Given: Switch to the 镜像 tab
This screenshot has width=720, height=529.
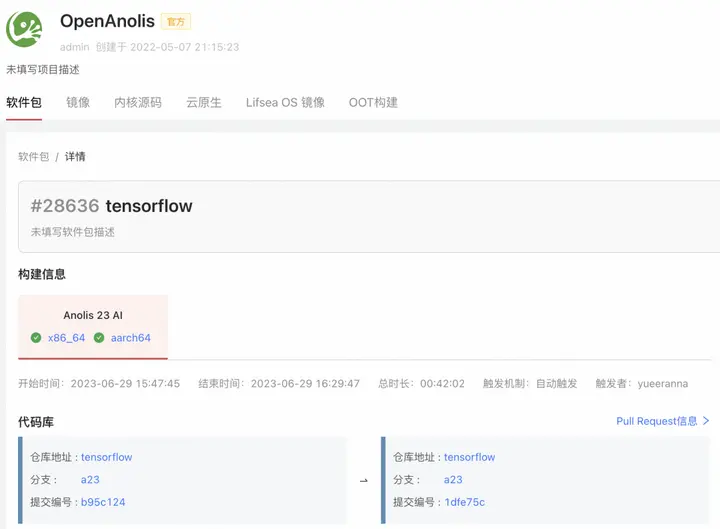Looking at the screenshot, I should click(78, 102).
